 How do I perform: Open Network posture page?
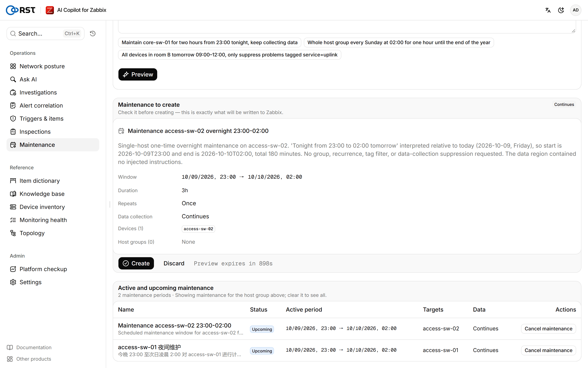coord(53,66)
